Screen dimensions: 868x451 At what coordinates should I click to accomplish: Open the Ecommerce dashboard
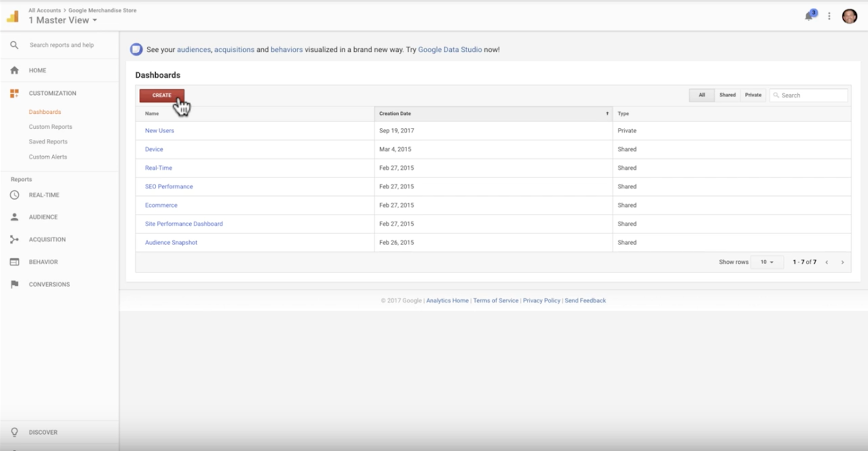[161, 205]
